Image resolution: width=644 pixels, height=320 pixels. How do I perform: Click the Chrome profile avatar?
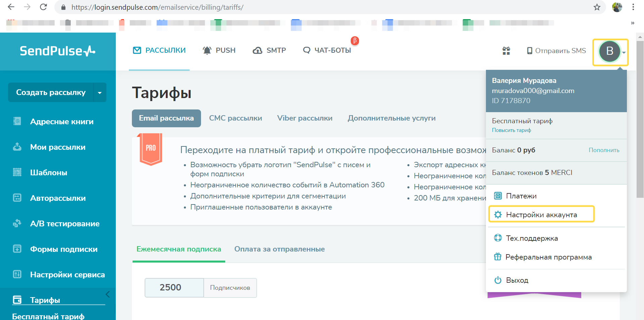point(617,7)
